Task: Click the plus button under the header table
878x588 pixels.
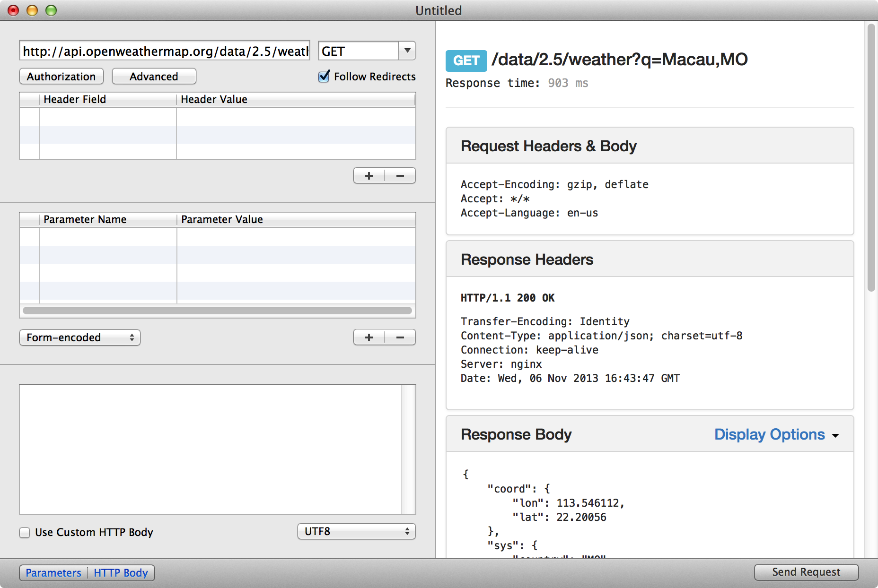Action: [369, 176]
